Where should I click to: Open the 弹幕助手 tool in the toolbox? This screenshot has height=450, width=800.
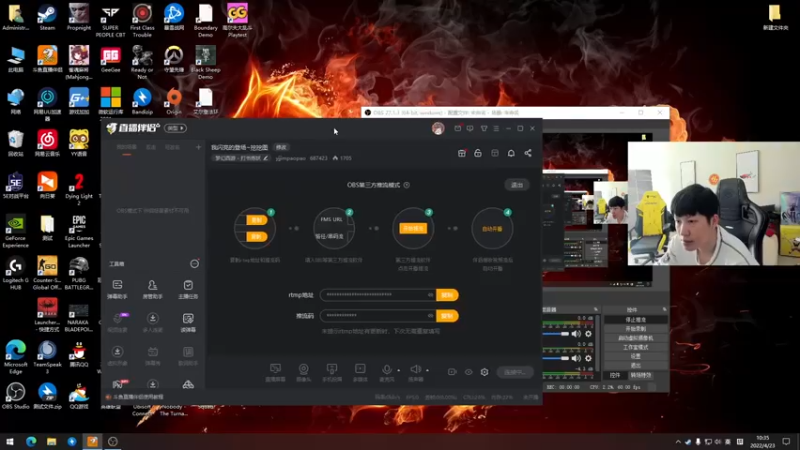click(117, 289)
